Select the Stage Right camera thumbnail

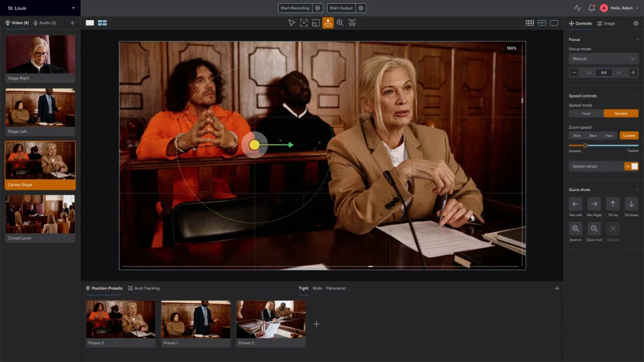click(x=40, y=58)
